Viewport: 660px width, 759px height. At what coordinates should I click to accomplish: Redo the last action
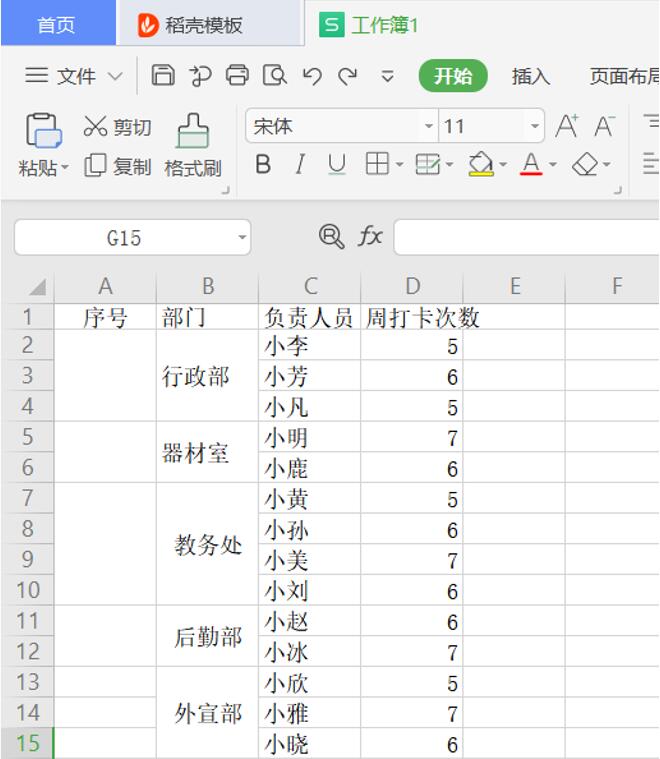[348, 76]
